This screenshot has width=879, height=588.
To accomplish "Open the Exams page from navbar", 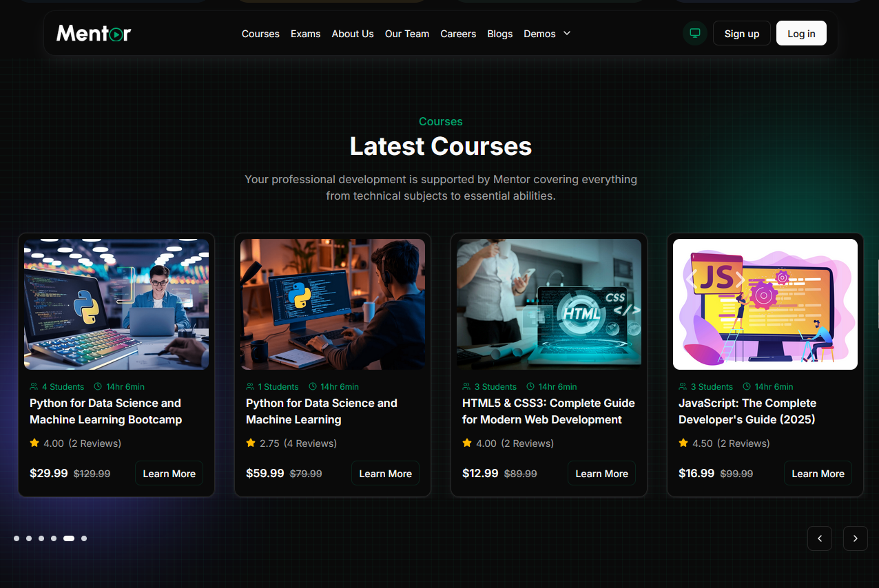I will pos(305,34).
